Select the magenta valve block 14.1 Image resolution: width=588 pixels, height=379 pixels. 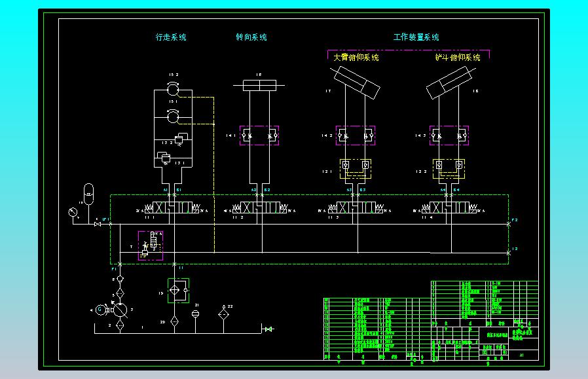pos(259,135)
